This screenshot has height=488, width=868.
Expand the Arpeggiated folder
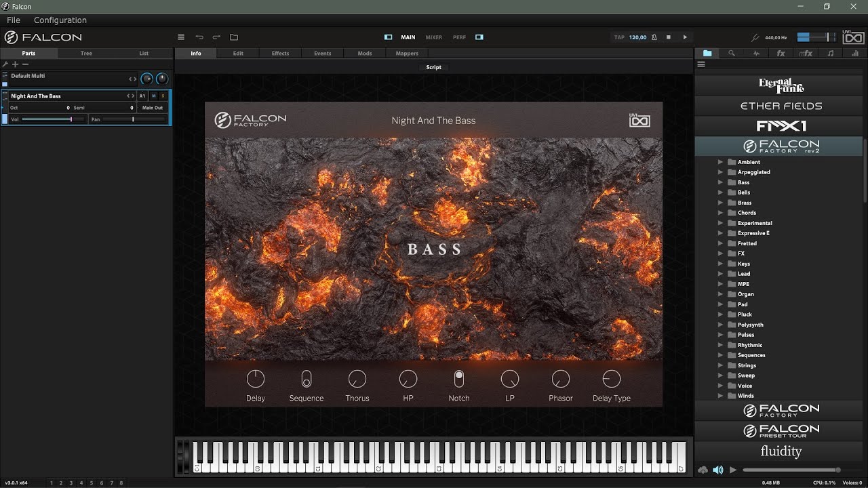click(721, 172)
